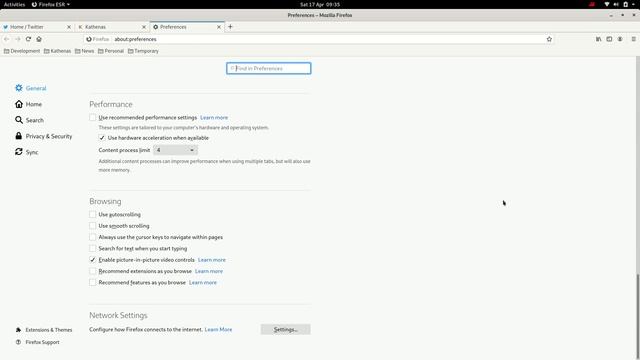The width and height of the screenshot is (640, 360).
Task: Open Learn more for recommended features
Action: (x=202, y=282)
